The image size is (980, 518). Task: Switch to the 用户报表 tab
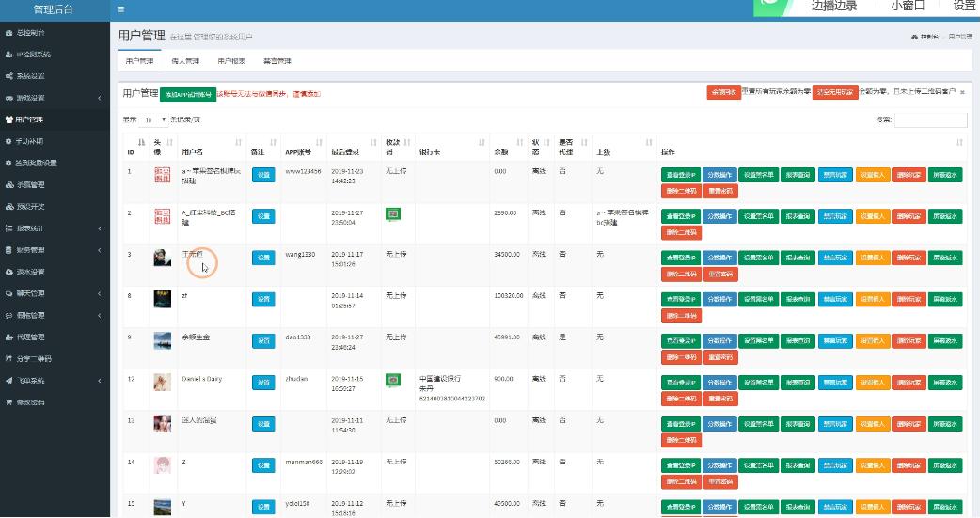[x=231, y=61]
